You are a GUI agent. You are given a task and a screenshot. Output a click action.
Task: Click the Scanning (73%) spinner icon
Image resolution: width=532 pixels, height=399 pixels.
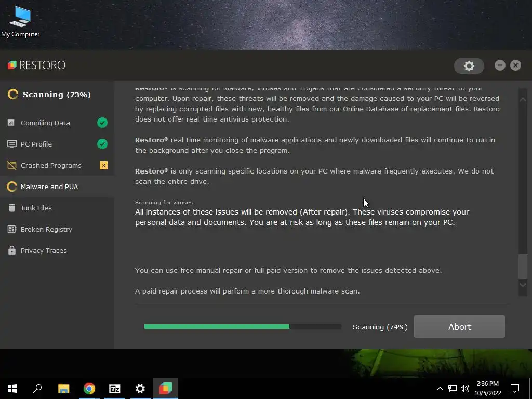pos(13,95)
